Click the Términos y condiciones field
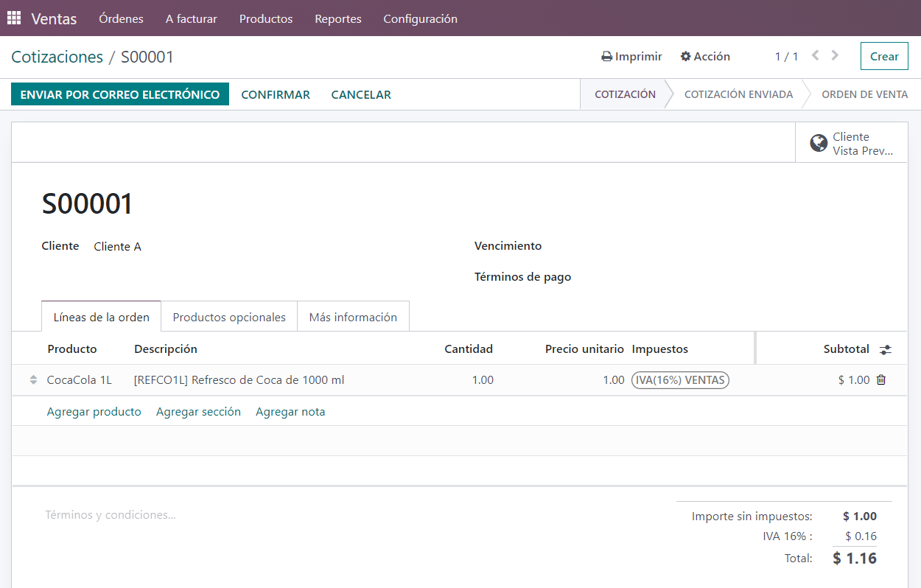Viewport: 921px width, 588px height. click(x=111, y=515)
